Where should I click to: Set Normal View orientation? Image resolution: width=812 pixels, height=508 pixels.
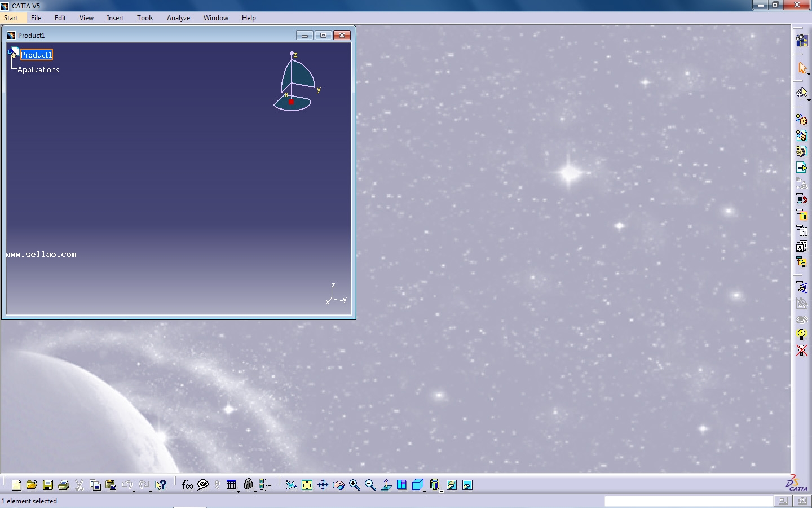click(386, 485)
